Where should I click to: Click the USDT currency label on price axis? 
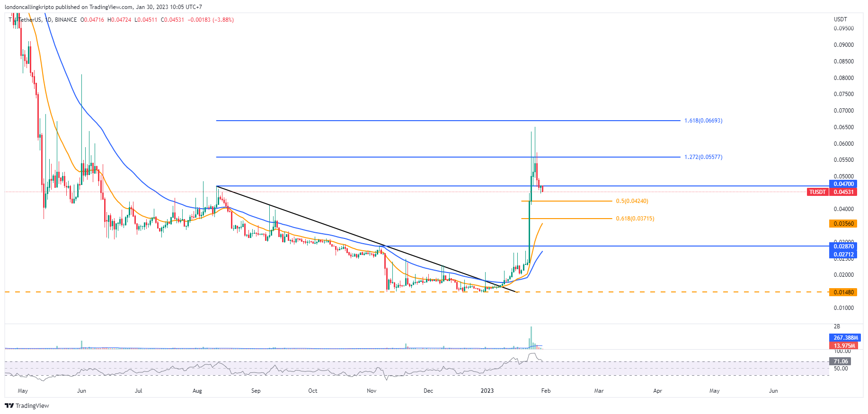(x=840, y=19)
